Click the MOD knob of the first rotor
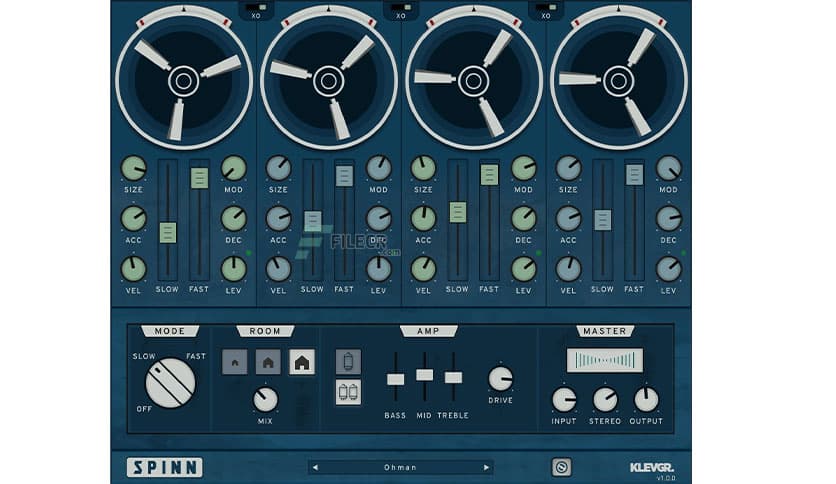The width and height of the screenshot is (836, 484). pos(234,168)
